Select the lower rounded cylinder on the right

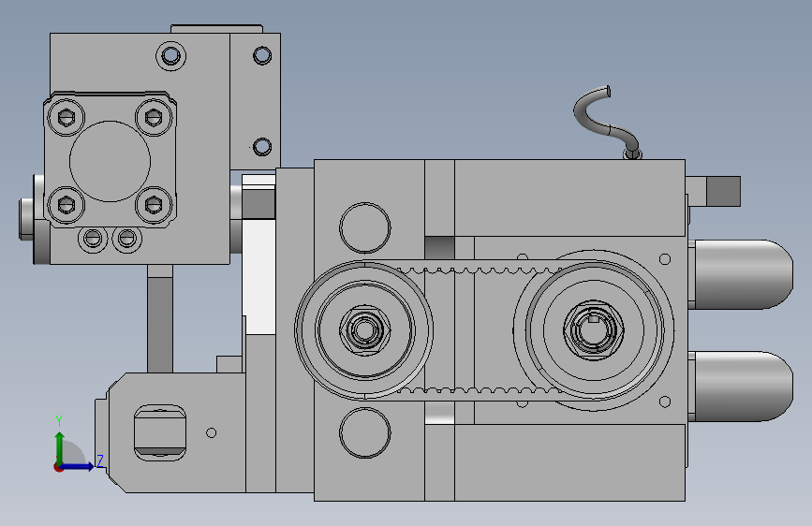pyautogui.click(x=743, y=387)
